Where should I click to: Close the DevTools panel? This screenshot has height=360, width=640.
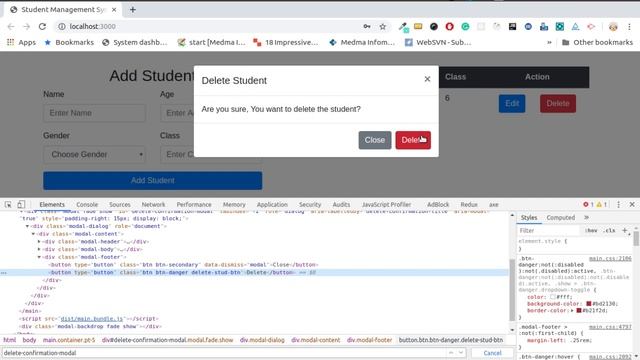[x=632, y=204]
